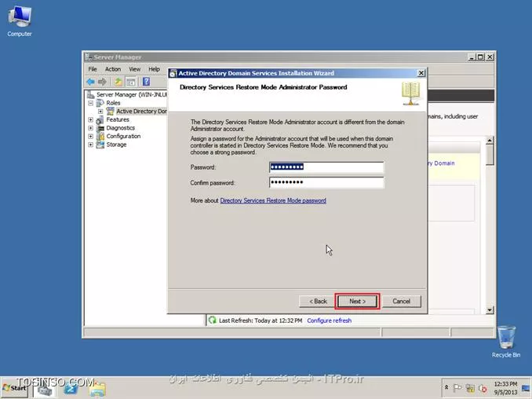Minimize the Server Manager window

pos(472,57)
